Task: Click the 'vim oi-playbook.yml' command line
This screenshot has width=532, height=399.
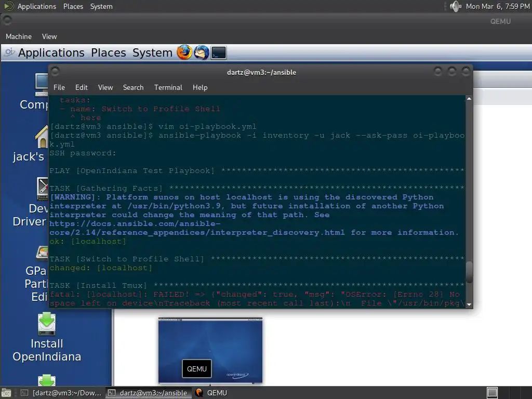Action: coord(153,127)
